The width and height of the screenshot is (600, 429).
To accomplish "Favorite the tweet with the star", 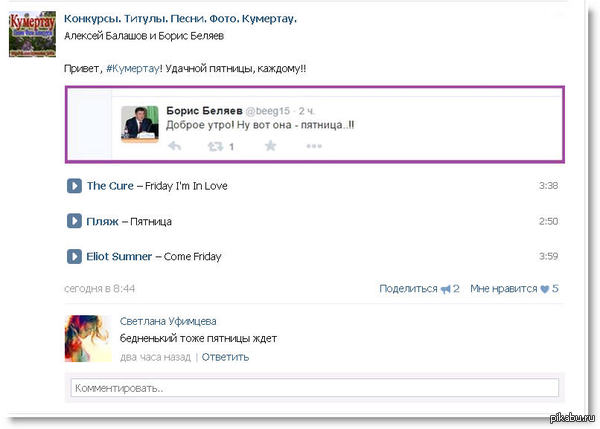I will click(x=269, y=146).
